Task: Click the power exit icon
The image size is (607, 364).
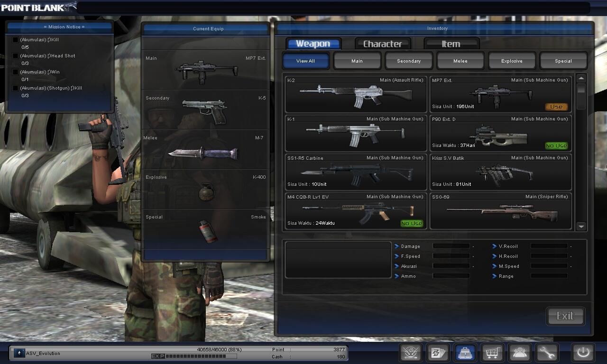Action: click(583, 353)
